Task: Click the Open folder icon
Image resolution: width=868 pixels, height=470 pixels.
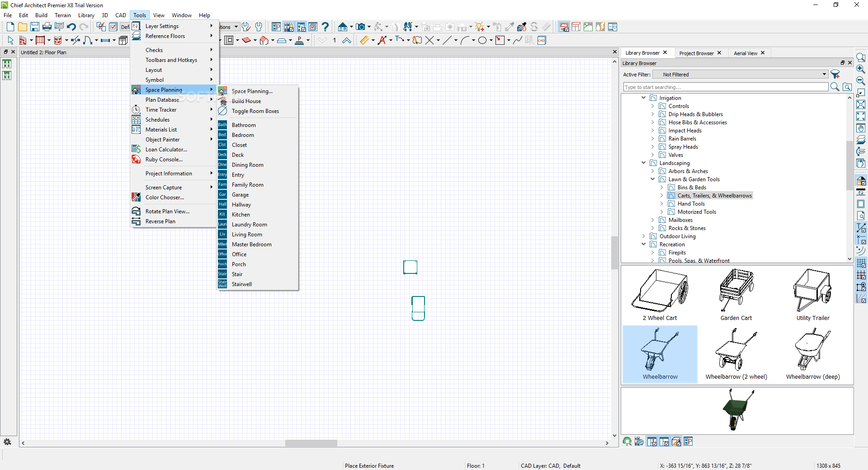Action: coord(23,27)
